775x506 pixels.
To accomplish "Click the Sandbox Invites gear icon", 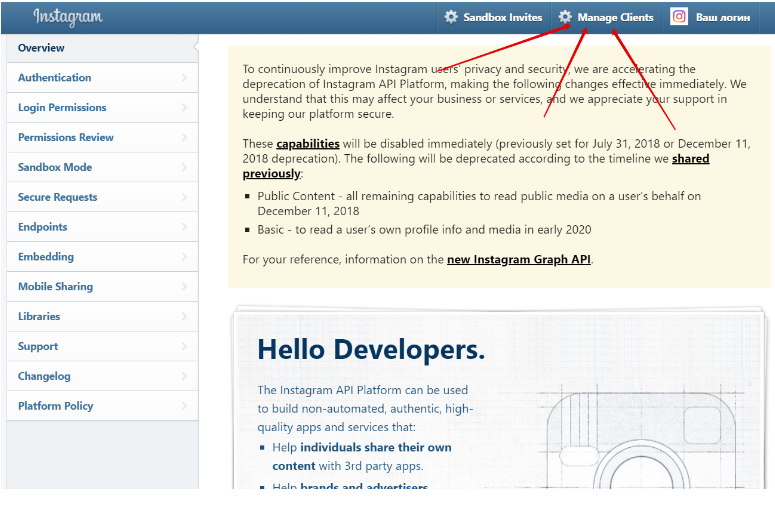I will (x=451, y=17).
